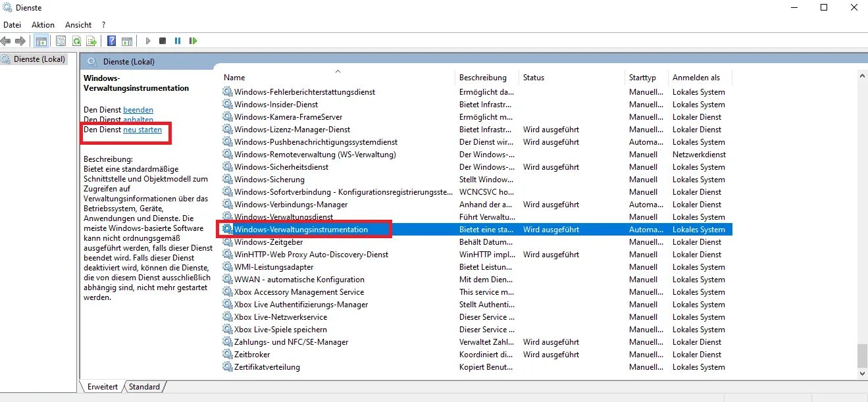Click the gear icon of Zertifikatverteilung
The width and height of the screenshot is (868, 402).
[228, 366]
